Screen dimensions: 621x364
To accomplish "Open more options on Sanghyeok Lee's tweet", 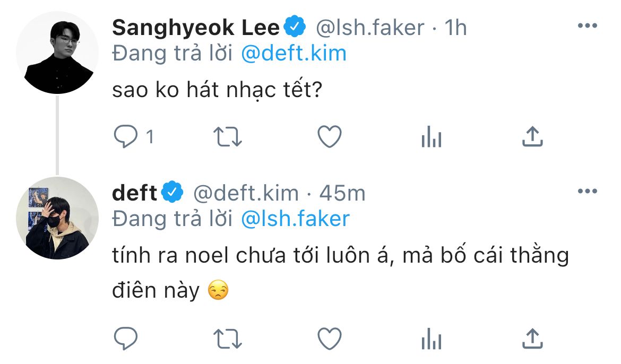I will pyautogui.click(x=587, y=26).
